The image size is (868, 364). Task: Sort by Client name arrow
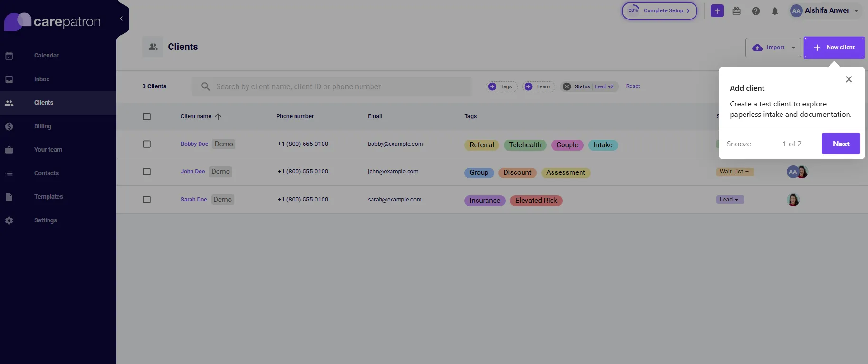[218, 116]
